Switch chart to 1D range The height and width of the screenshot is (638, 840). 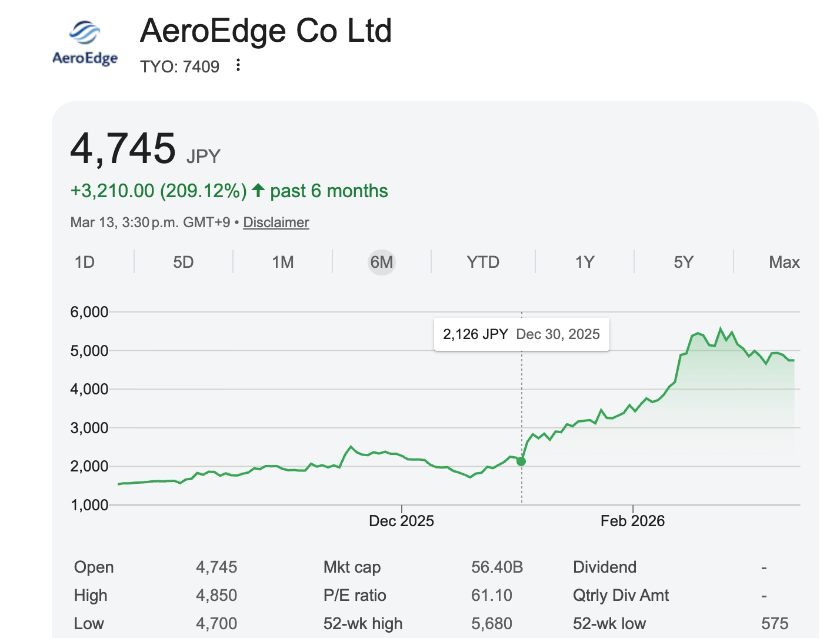(85, 262)
